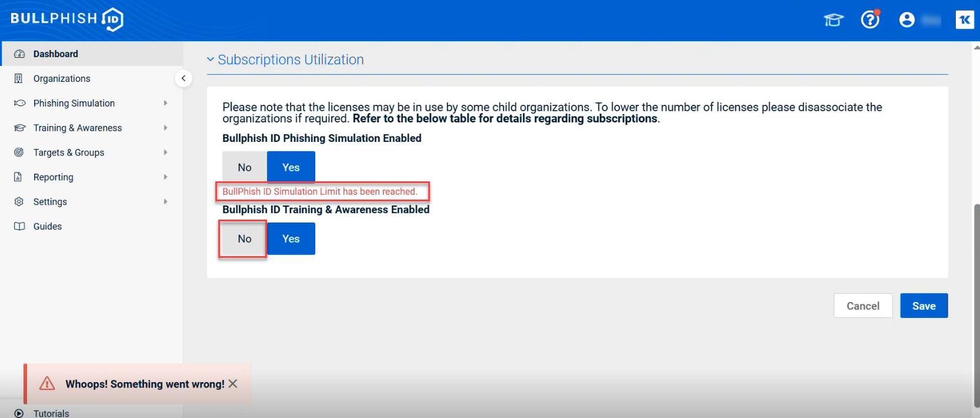
Task: Click the Targets & Groups target icon
Action: click(19, 152)
